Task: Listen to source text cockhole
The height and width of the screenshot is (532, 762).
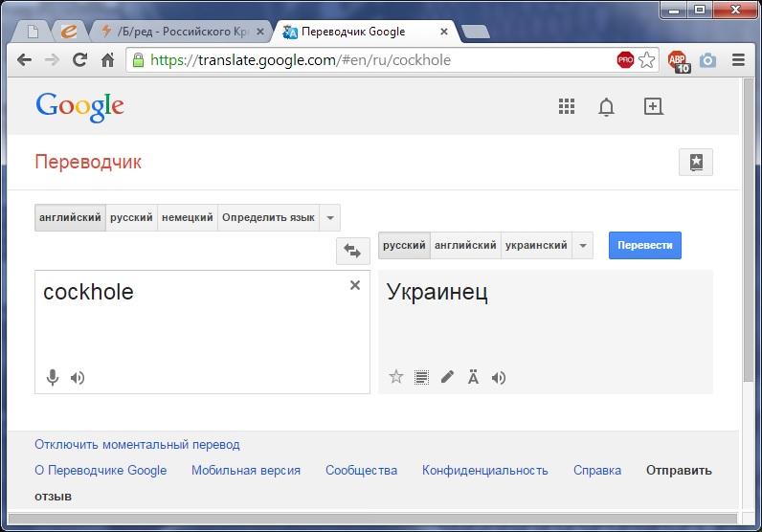Action: [78, 378]
